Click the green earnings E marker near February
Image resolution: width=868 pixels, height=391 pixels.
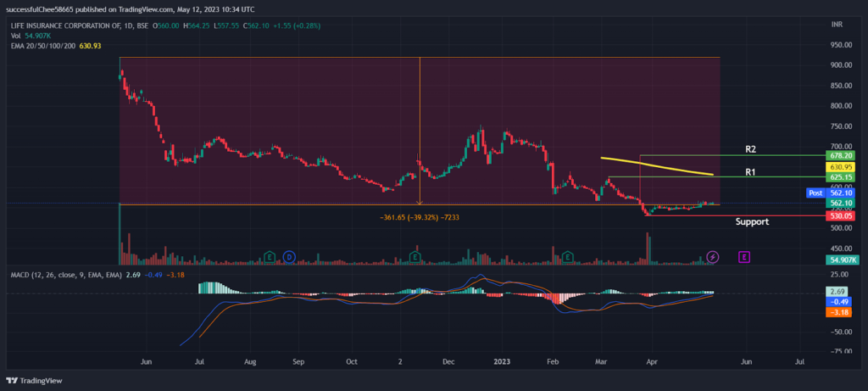click(x=567, y=256)
